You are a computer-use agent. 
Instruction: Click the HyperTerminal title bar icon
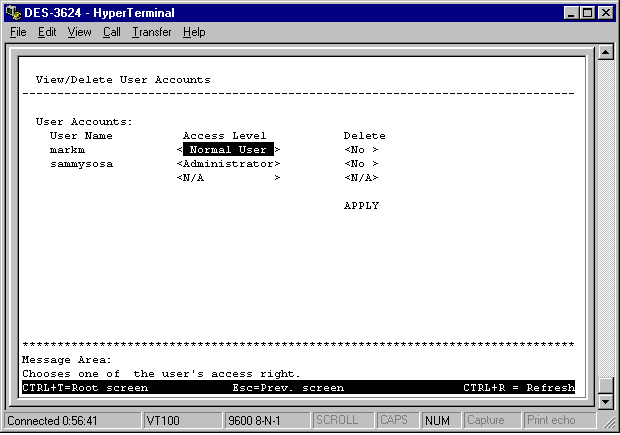click(x=12, y=11)
